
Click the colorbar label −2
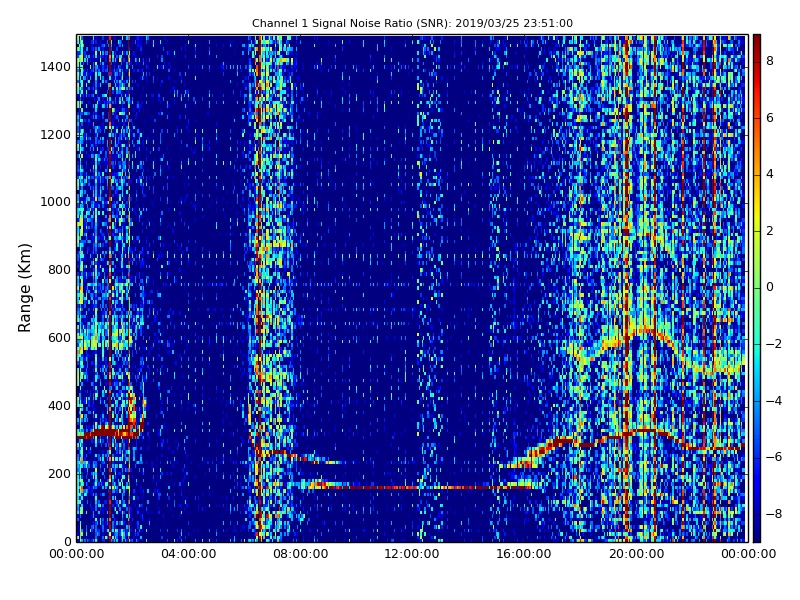pos(774,344)
